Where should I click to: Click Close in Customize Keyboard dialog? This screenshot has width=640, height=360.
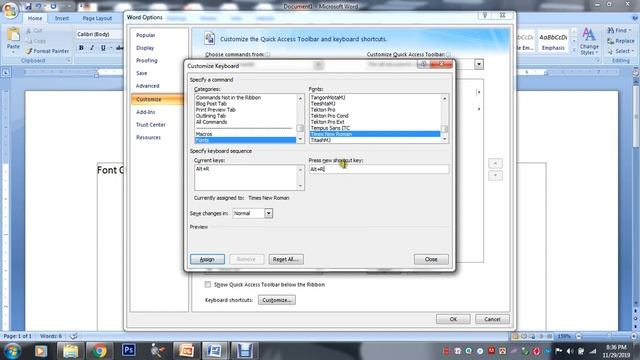pos(431,259)
